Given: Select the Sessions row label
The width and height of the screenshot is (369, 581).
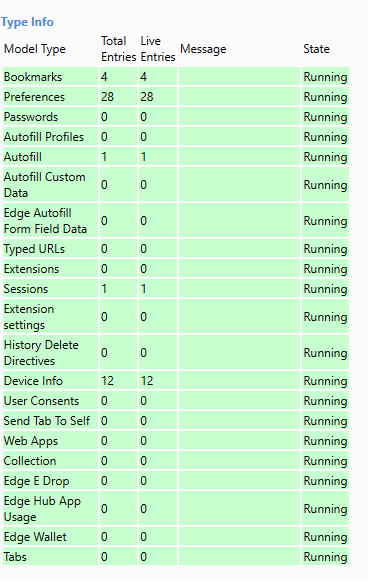Looking at the screenshot, I should (x=26, y=289).
